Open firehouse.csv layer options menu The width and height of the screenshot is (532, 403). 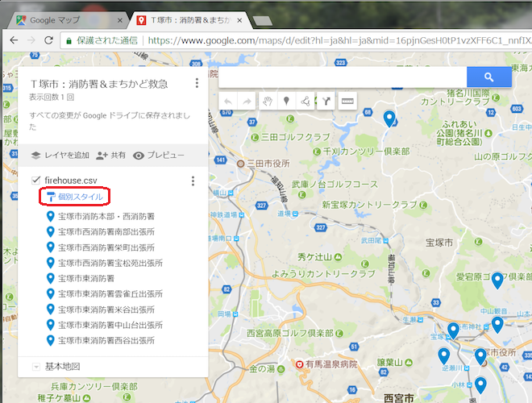(193, 181)
